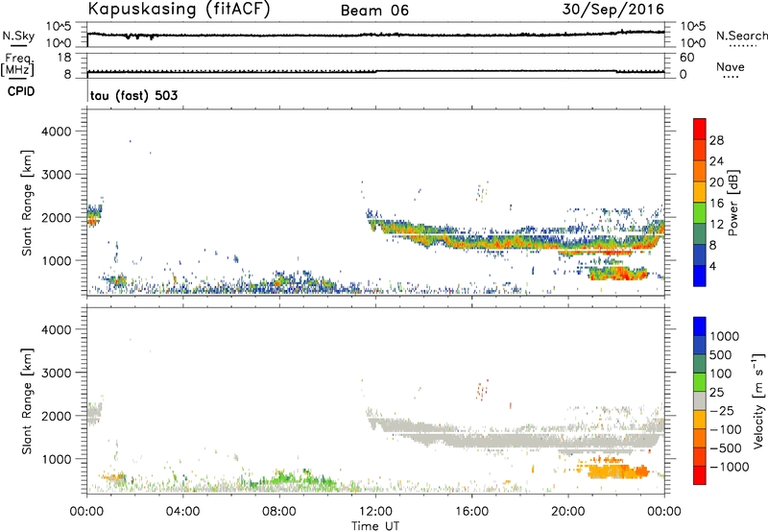This screenshot has width=768, height=532.
Task: Click the blue bottom of the power color bar
Action: tap(700, 276)
